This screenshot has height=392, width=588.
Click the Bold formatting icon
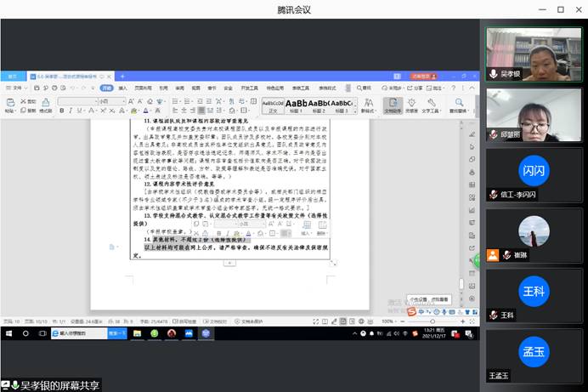[x=61, y=111]
